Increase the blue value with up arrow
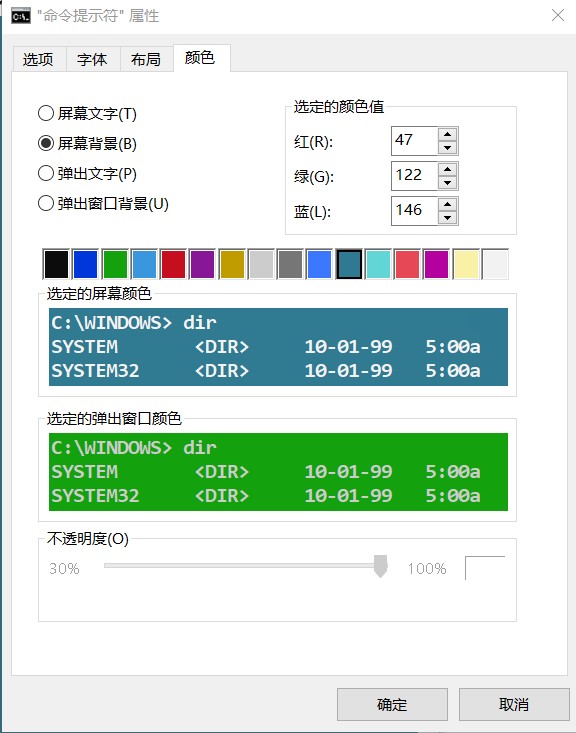The image size is (576, 733). 447,205
